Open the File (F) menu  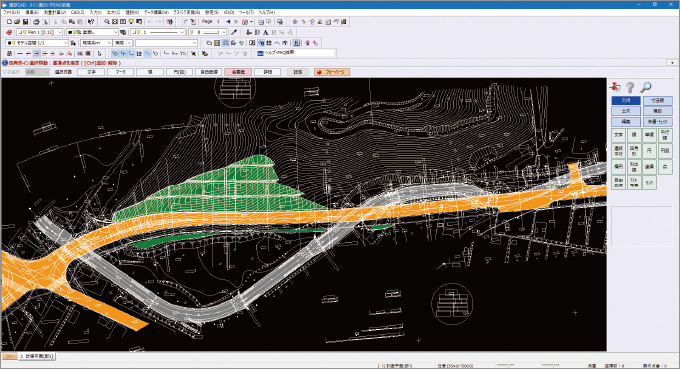[x=12, y=13]
